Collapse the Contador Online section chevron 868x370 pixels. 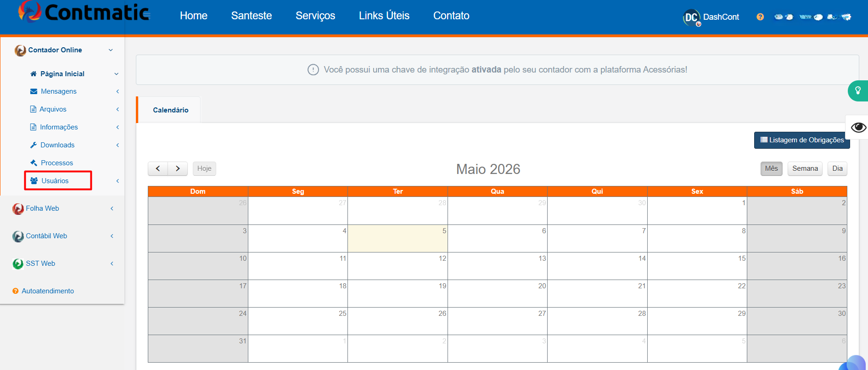tap(111, 50)
